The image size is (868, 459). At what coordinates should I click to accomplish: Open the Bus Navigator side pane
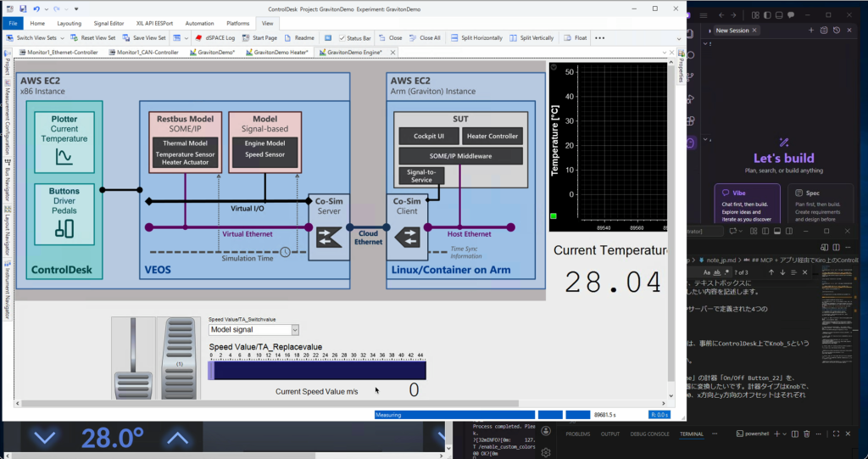tap(7, 181)
